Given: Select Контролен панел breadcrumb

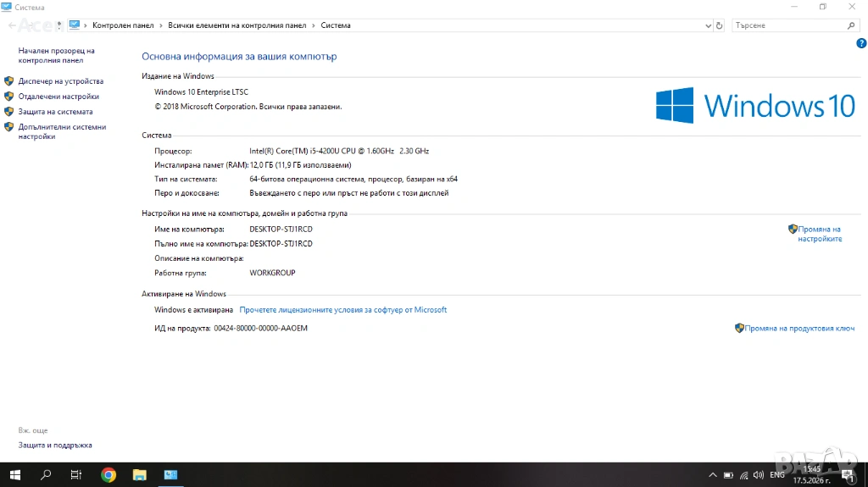Looking at the screenshot, I should click(123, 25).
